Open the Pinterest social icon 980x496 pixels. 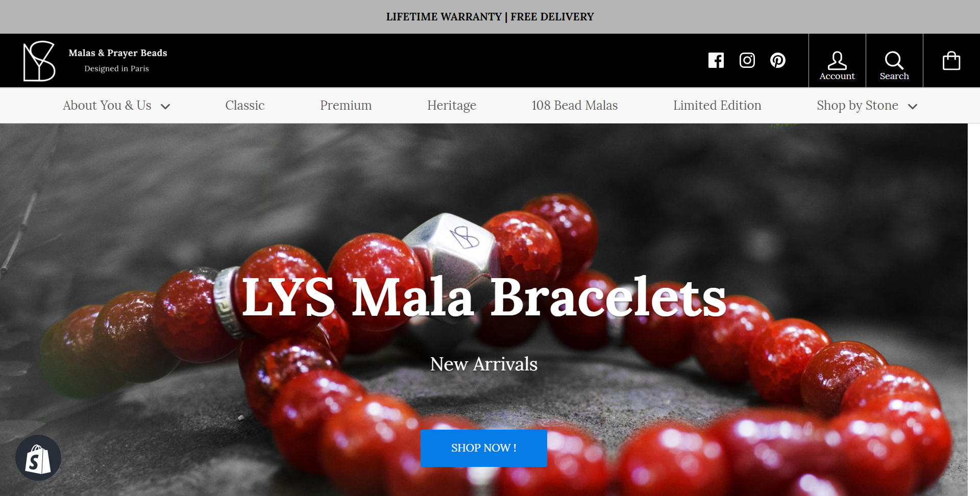(x=778, y=60)
